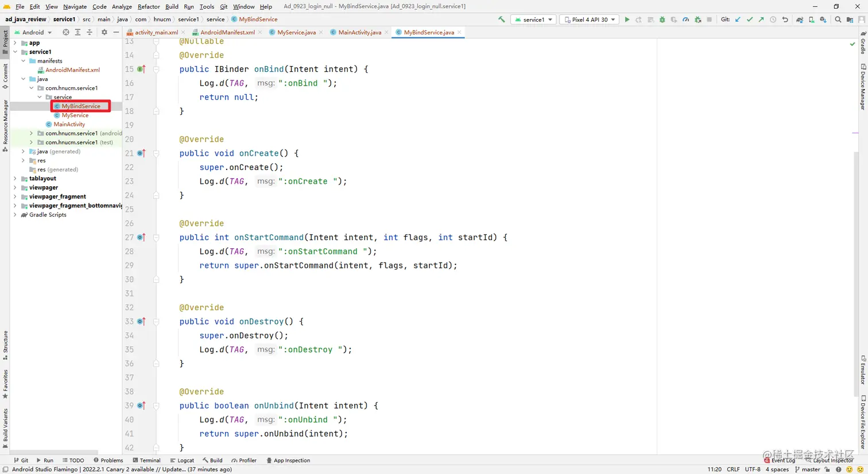Run the service1 app with green play button

click(x=627, y=20)
